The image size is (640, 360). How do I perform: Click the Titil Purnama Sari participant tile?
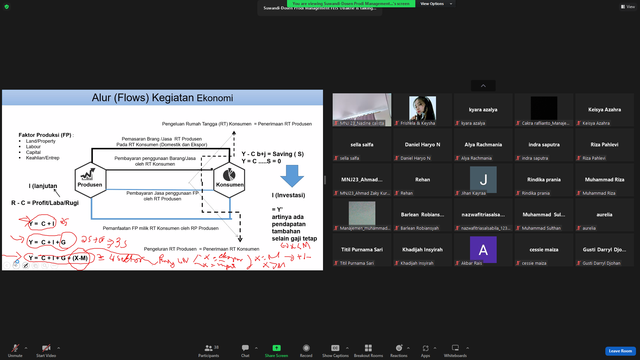[362, 250]
